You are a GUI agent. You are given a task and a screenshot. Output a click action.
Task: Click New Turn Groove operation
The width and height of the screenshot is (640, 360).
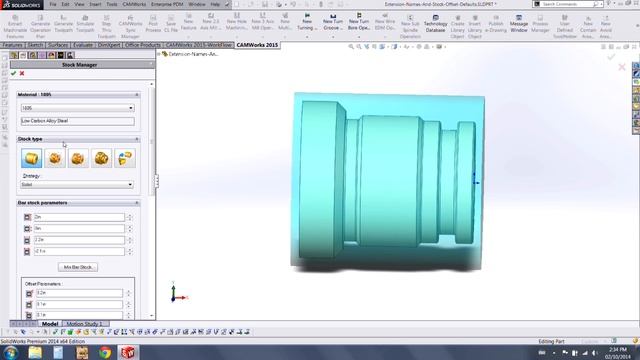(333, 22)
